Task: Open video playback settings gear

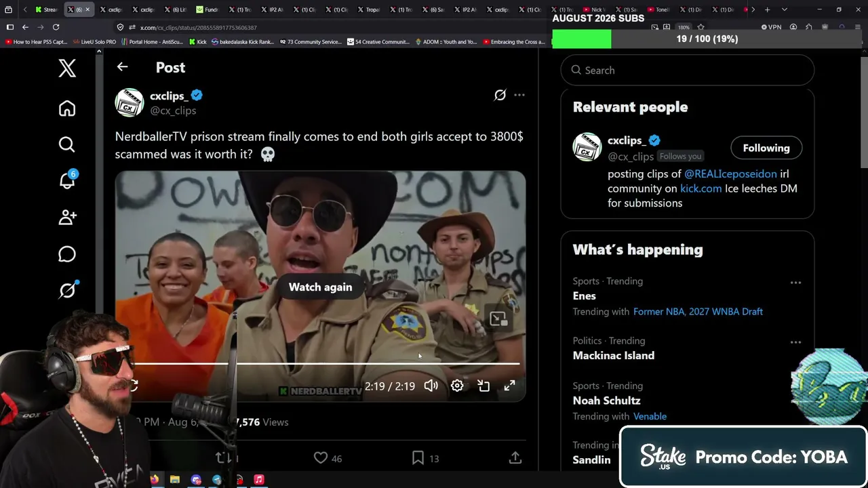Action: [x=457, y=386]
